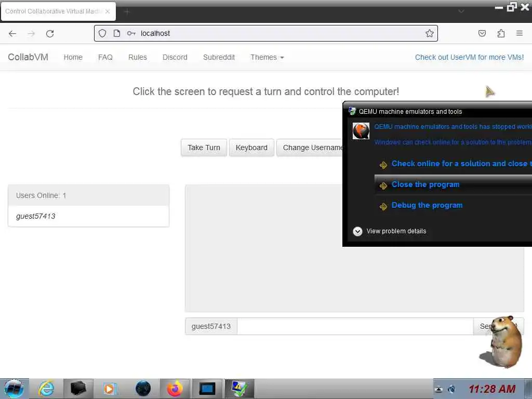532x399 pixels.
Task: Click the volume speaker tray icon
Action: coord(451,389)
